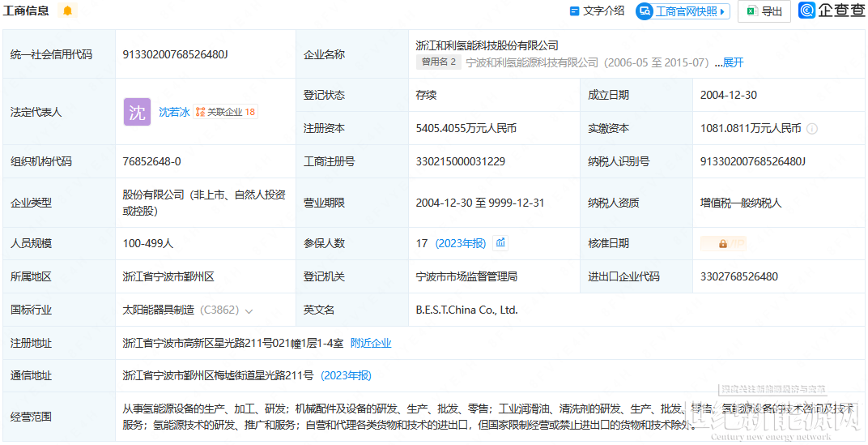
Task: Open legal representative 沈若冰 profile link
Action: pyautogui.click(x=174, y=112)
